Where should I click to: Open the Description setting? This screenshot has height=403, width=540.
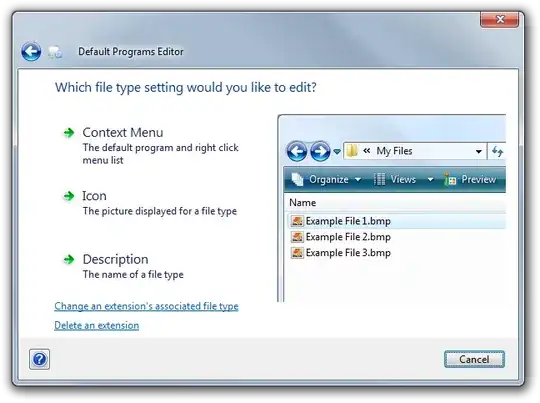click(x=124, y=266)
